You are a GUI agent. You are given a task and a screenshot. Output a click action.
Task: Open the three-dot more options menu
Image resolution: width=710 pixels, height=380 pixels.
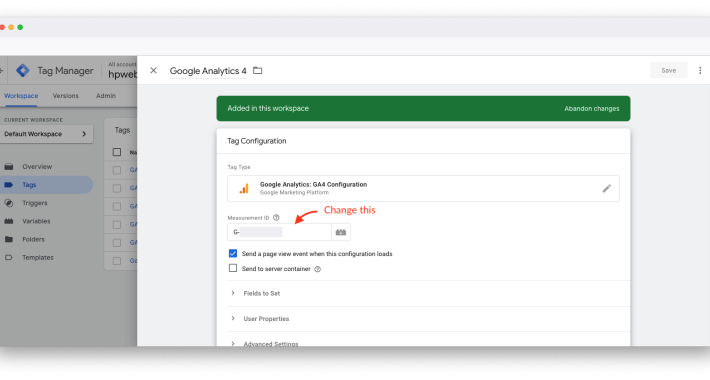click(700, 70)
